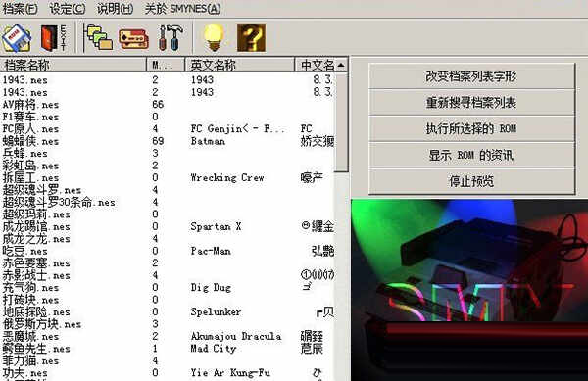588x381 pixels.
Task: Sort by the M... column header
Action: pos(166,65)
